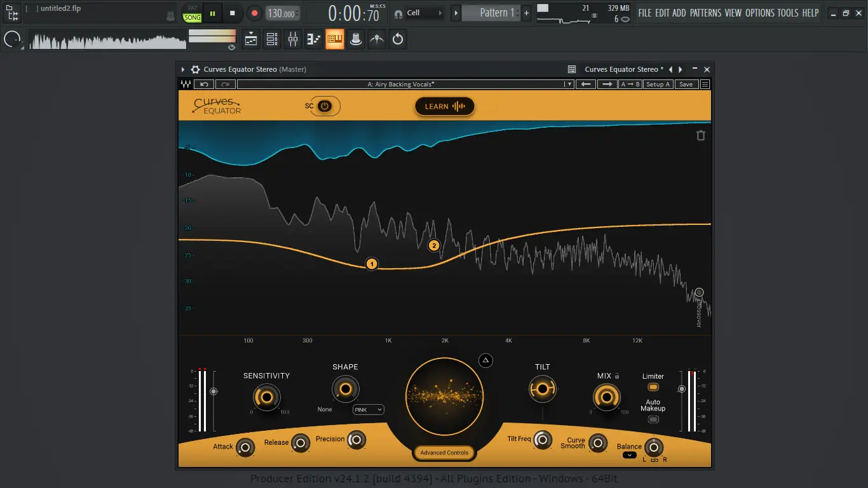Screen dimensions: 868x488
Task: Click the link icon under Balance
Action: pos(654,459)
